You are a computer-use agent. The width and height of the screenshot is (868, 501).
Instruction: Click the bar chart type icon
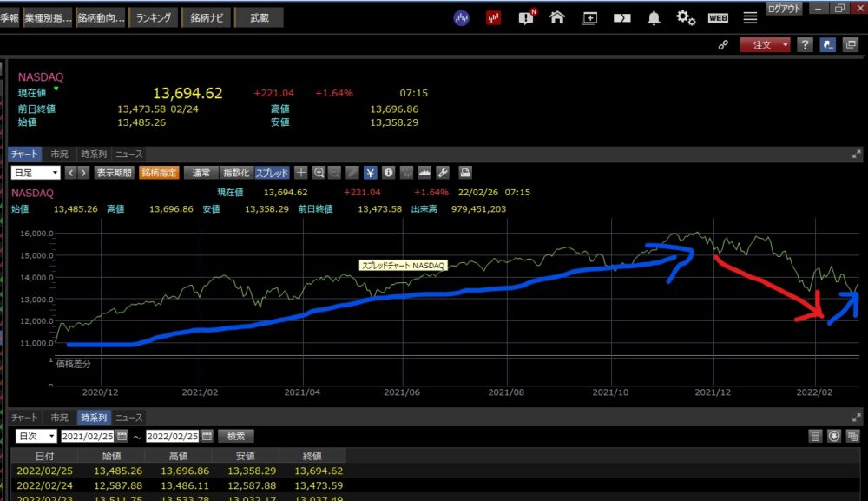[406, 173]
